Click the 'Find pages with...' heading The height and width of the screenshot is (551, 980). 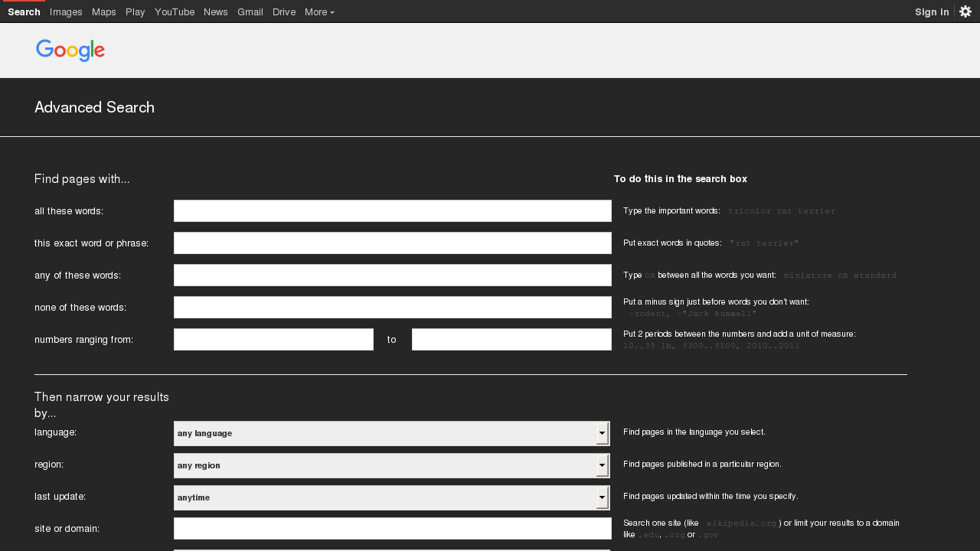(82, 179)
